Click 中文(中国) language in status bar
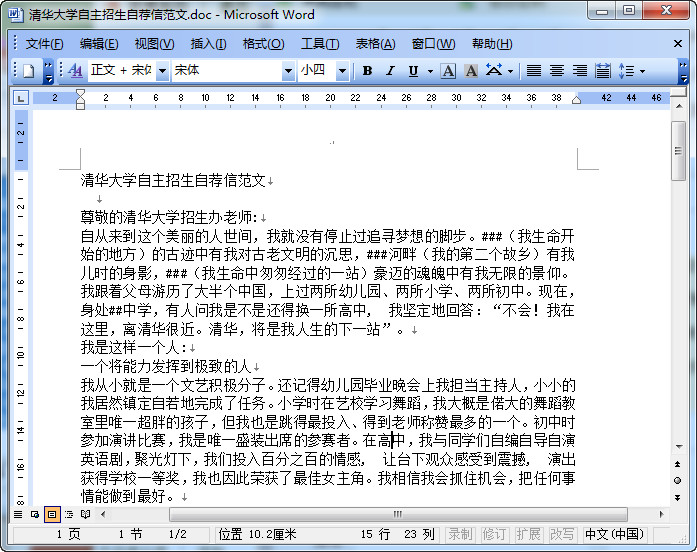The image size is (697, 552). [x=614, y=534]
